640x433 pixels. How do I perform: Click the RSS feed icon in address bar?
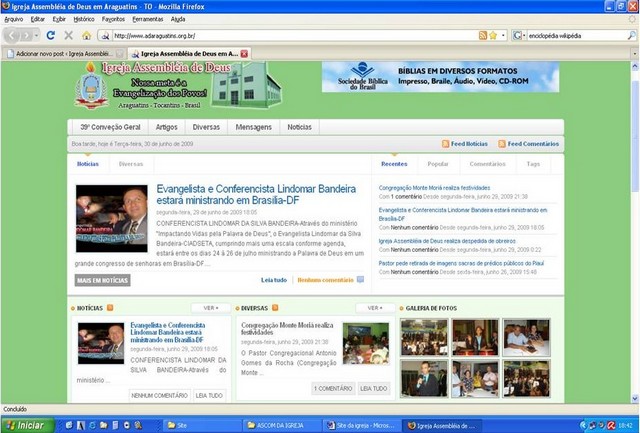tap(483, 36)
